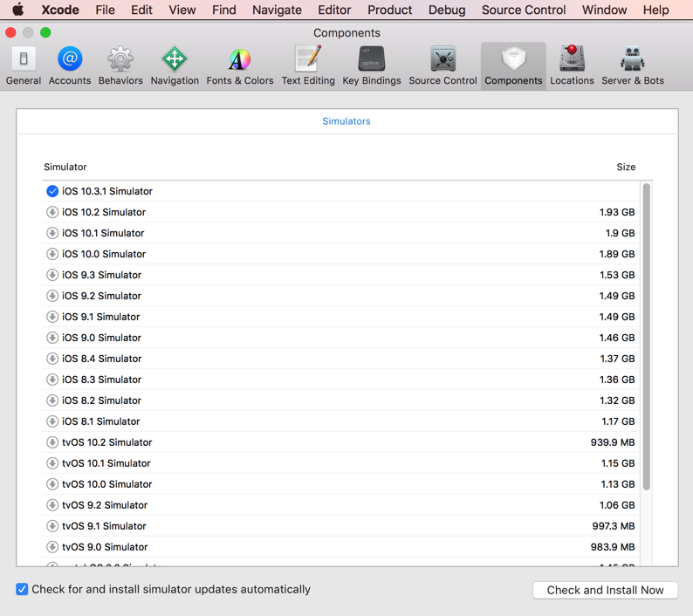The height and width of the screenshot is (616, 693).
Task: Open the Navigate menu
Action: pos(277,10)
